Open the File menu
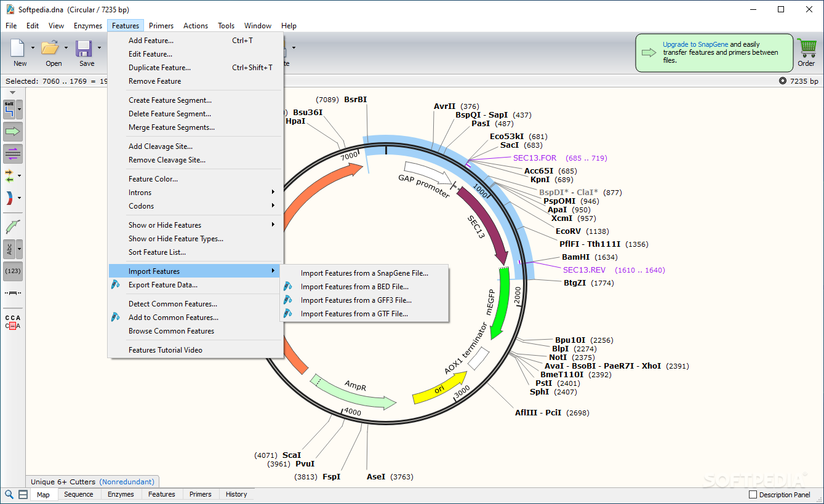 pos(11,26)
